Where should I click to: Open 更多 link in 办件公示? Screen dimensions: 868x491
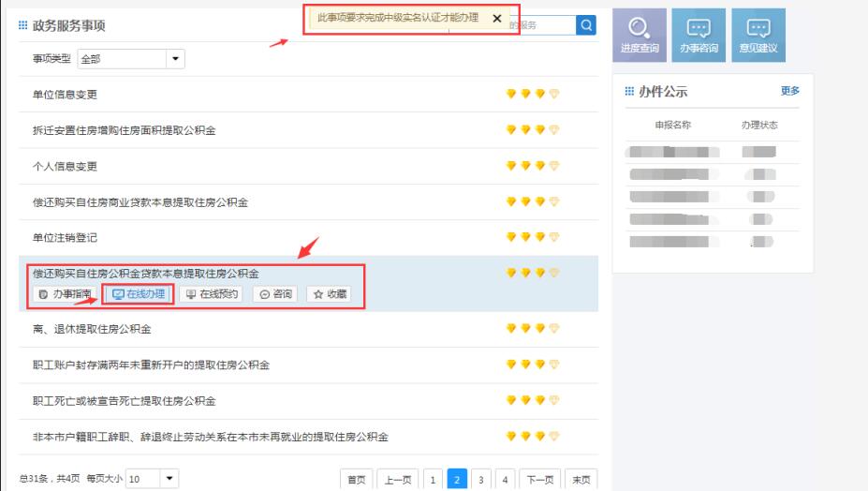tap(789, 91)
